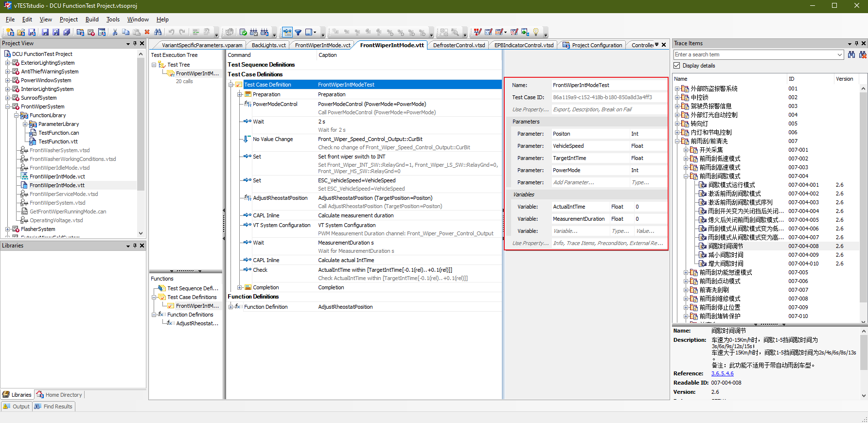868x423 pixels.
Task: Click the red X delete icon
Action: tap(147, 32)
